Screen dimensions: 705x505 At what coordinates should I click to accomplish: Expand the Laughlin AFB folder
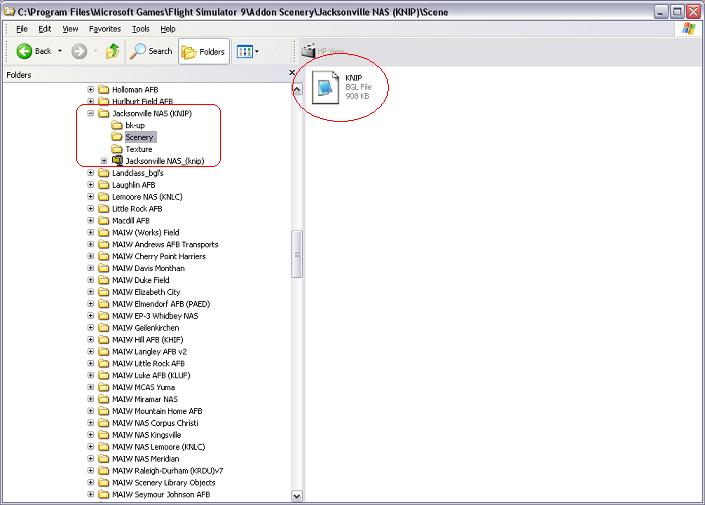(91, 185)
